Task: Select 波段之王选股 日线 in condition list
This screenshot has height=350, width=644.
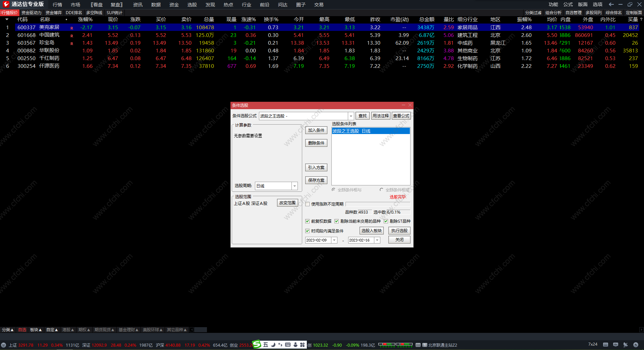Action: (x=371, y=131)
